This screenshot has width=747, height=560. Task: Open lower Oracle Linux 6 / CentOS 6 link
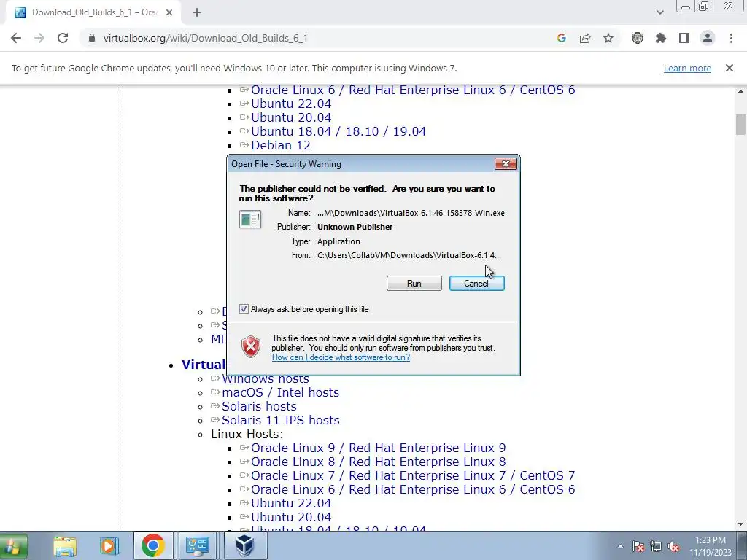[413, 489]
